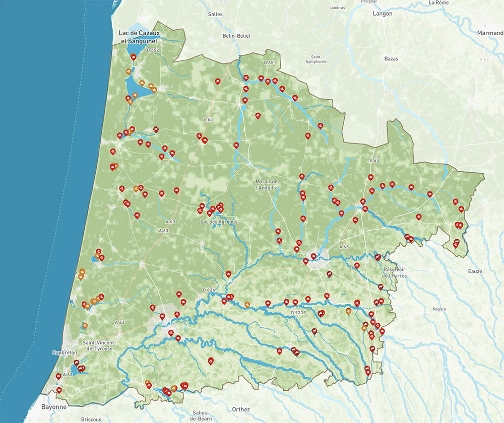Open dark red marker above Réservoir de Charros
Image resolution: width=504 pixels, height=423 pixels.
(377, 257)
